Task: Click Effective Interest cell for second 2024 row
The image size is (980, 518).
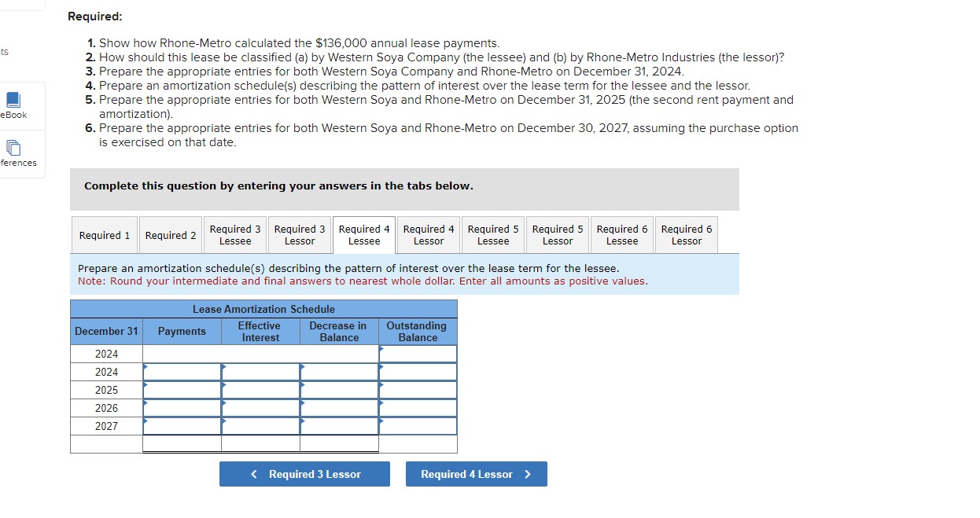Action: tap(260, 372)
